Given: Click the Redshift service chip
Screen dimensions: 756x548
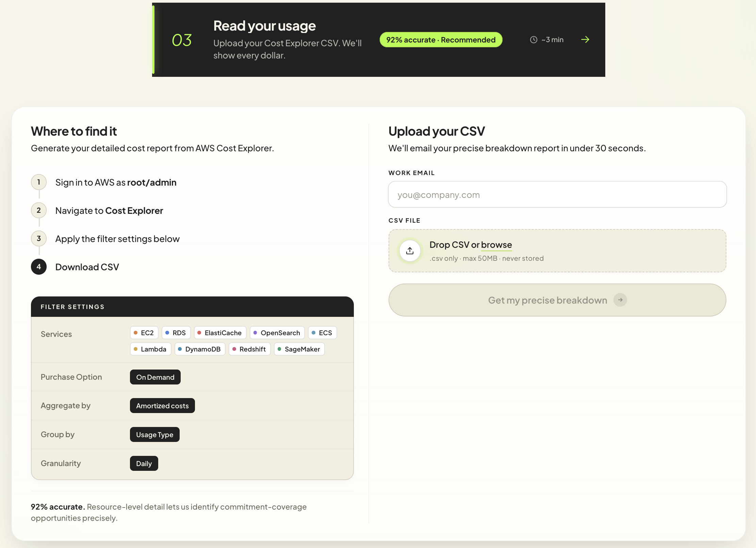Looking at the screenshot, I should click(249, 349).
